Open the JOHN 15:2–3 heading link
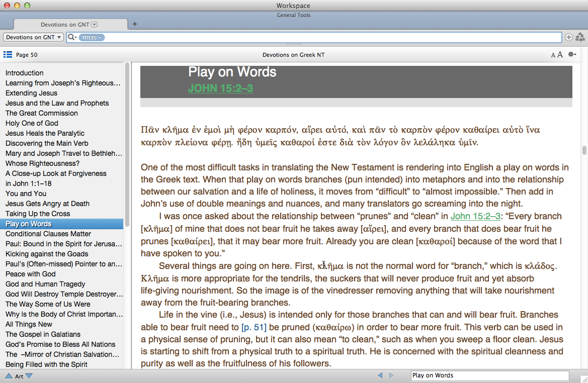This screenshot has width=588, height=383. click(220, 88)
